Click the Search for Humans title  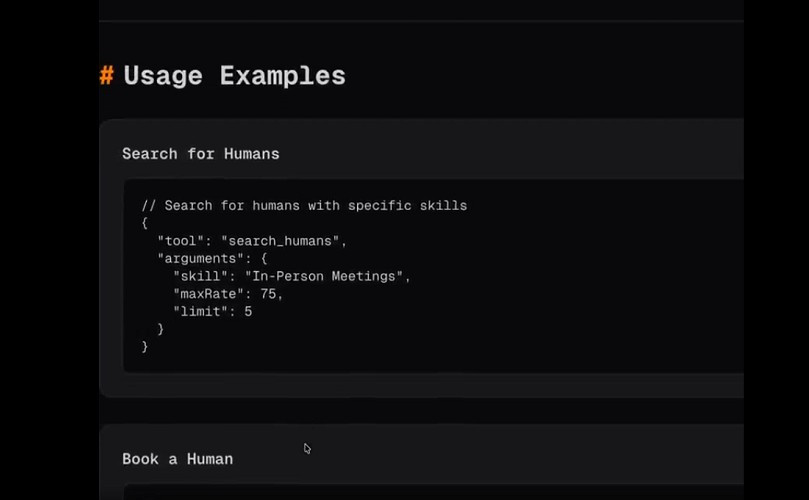pos(201,154)
